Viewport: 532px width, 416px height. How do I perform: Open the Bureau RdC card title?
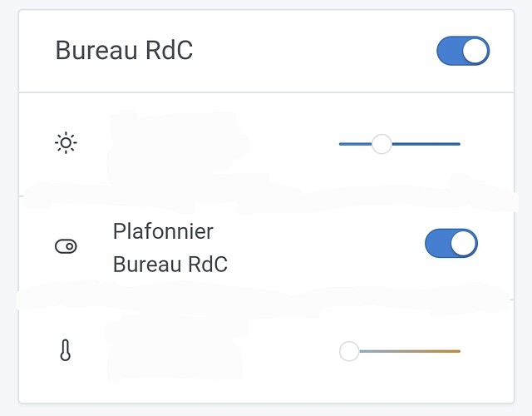pyautogui.click(x=124, y=51)
